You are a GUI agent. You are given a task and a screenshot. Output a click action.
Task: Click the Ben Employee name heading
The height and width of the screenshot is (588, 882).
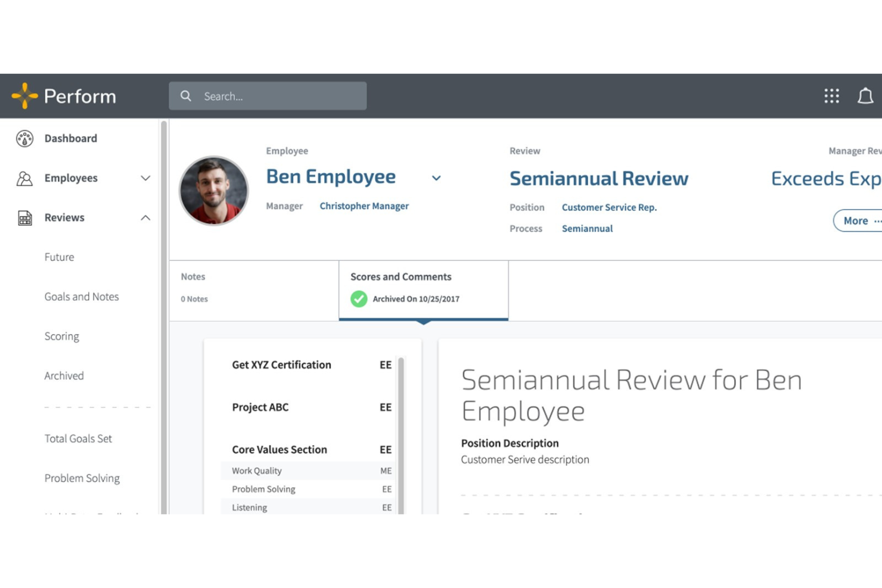click(331, 176)
